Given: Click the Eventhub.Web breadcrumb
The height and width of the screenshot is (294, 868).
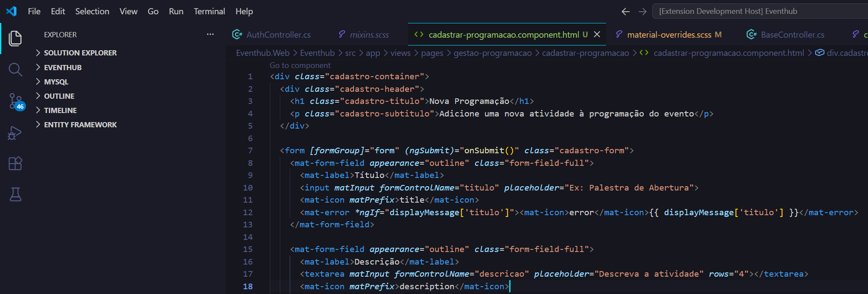Looking at the screenshot, I should [263, 53].
